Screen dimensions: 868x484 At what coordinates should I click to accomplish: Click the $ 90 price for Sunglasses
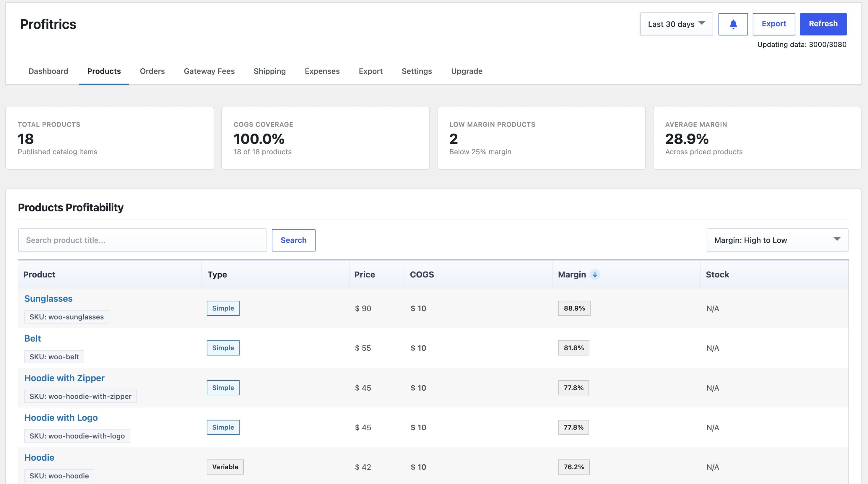tap(363, 308)
